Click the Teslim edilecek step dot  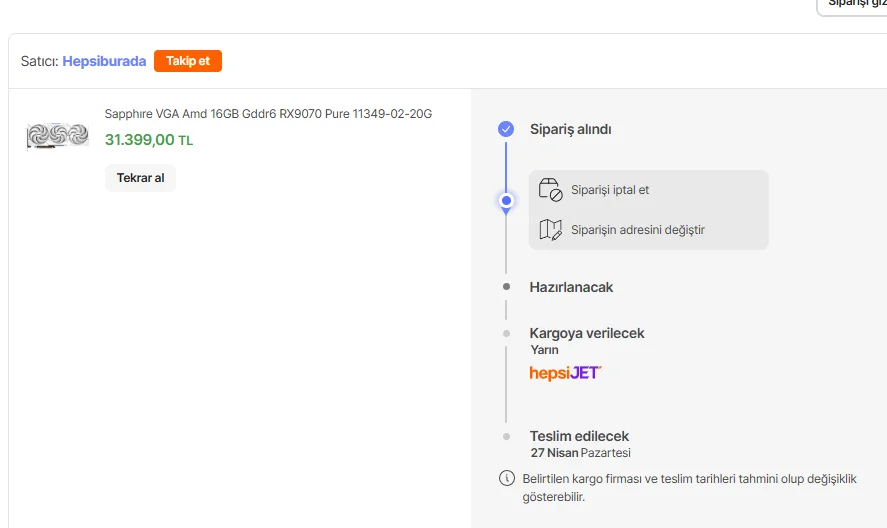tap(506, 436)
